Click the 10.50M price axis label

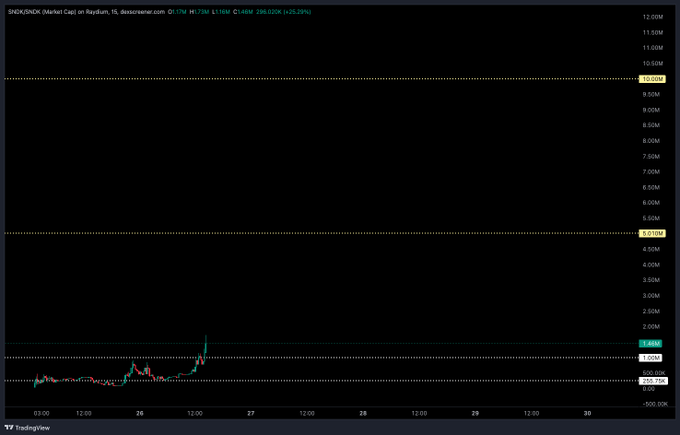click(x=653, y=63)
